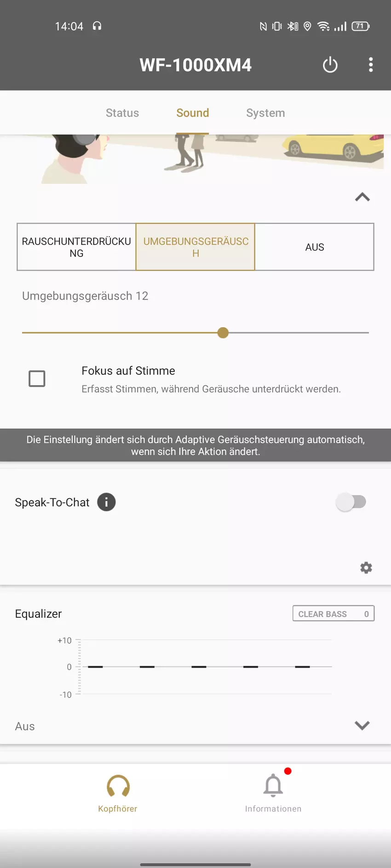Screen dimensions: 391x868
Task: Switch to the Status tab
Action: tap(122, 113)
